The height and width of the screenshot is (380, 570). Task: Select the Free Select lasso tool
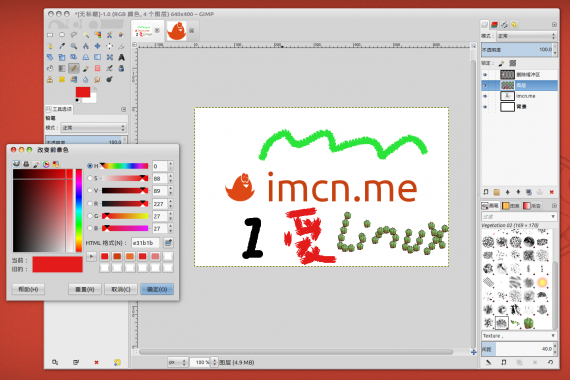pyautogui.click(x=74, y=35)
